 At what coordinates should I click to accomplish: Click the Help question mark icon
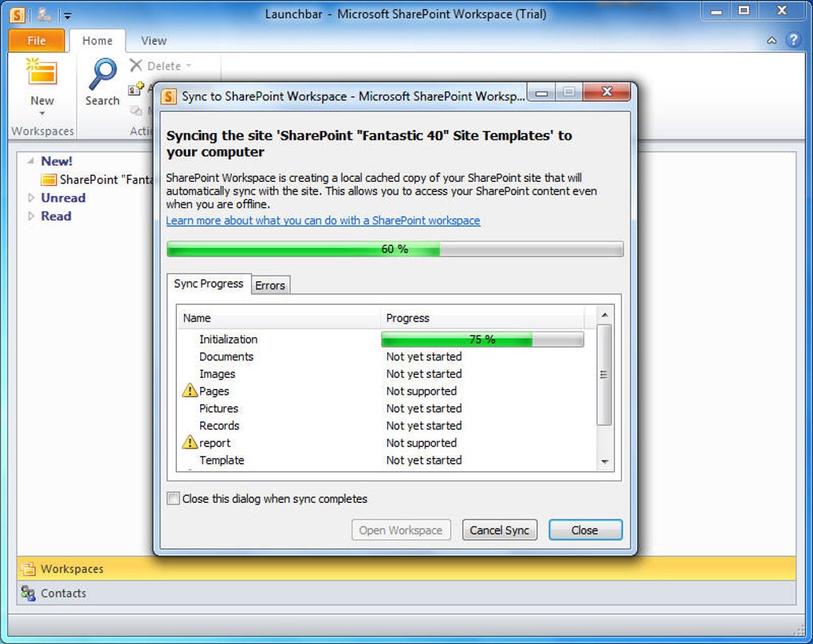[793, 40]
